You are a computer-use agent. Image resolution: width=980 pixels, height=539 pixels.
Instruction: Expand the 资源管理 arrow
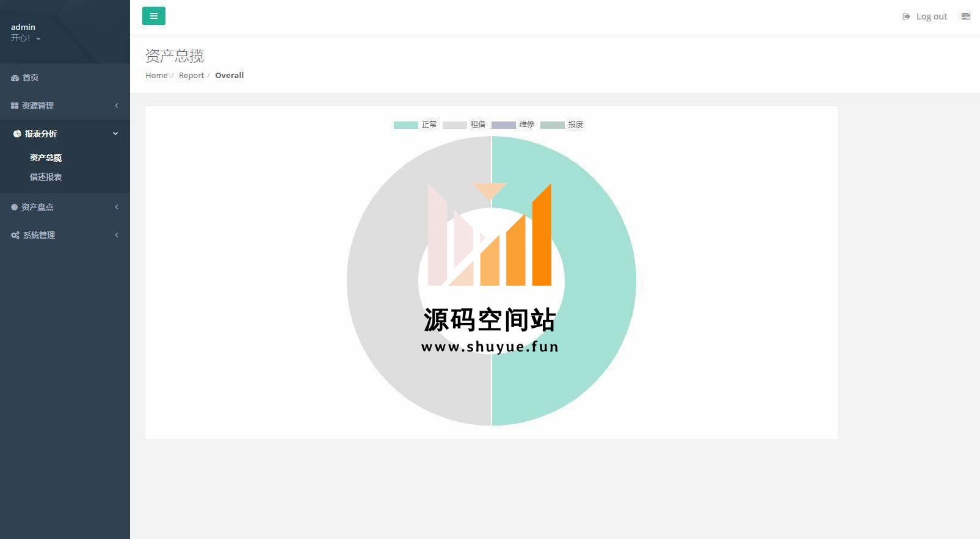pyautogui.click(x=117, y=106)
